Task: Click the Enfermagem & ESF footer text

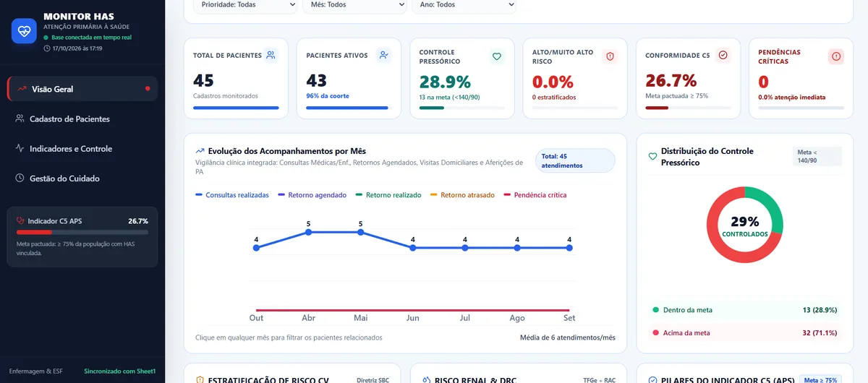Action: tap(35, 371)
